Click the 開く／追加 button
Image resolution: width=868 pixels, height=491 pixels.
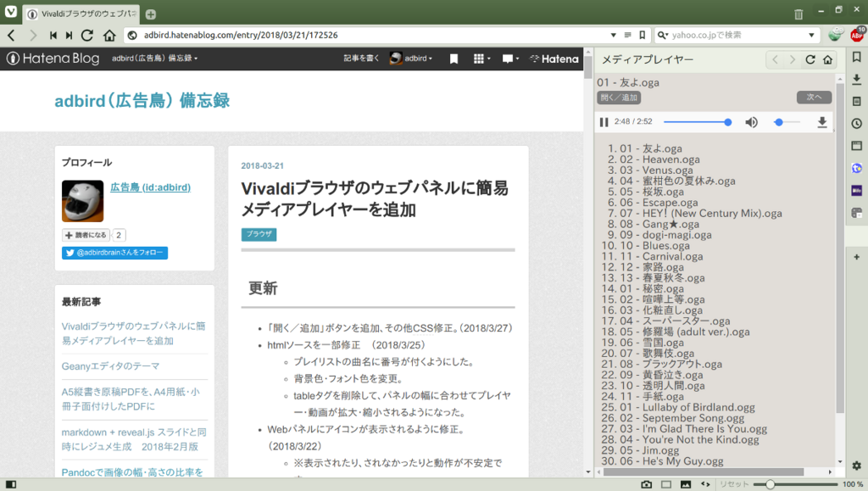619,98
